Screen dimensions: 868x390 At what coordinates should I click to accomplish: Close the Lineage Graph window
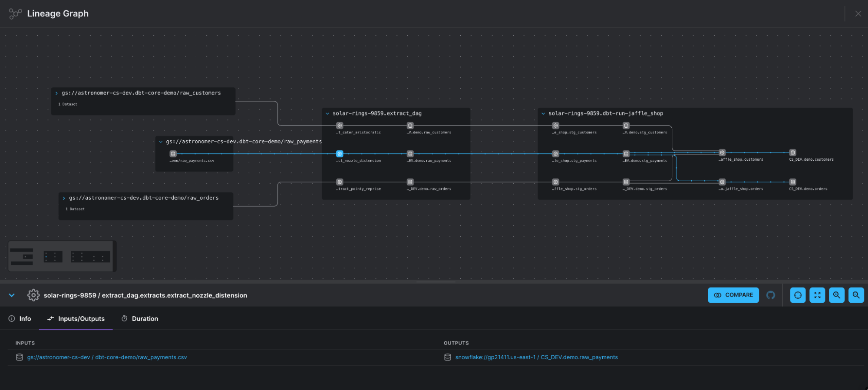pos(858,14)
